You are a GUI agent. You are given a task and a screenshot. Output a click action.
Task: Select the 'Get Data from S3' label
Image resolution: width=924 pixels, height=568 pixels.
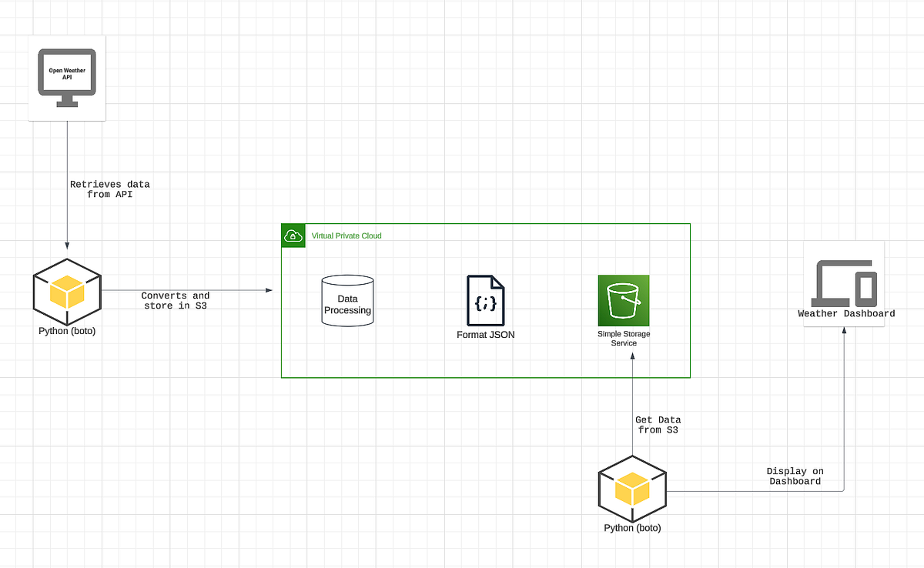[x=658, y=425]
